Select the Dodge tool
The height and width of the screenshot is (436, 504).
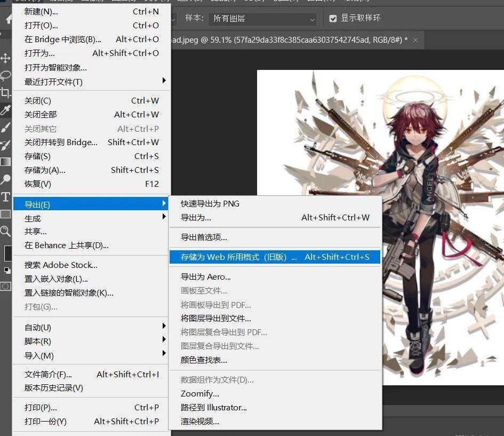[5, 179]
